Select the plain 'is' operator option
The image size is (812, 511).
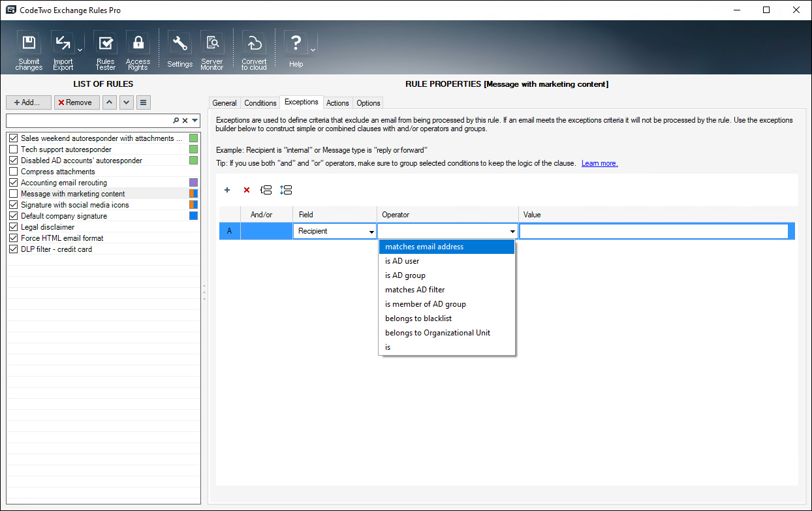pos(447,347)
